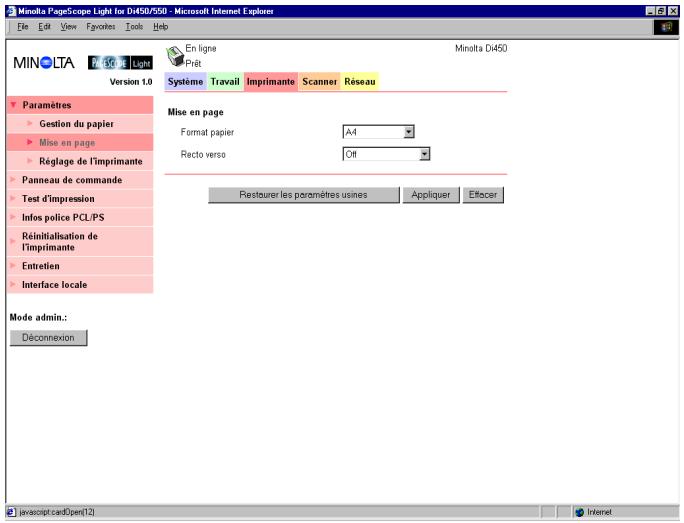This screenshot has height=523, width=684.
Task: Minimize the Internet Explorer window
Action: pos(650,11)
